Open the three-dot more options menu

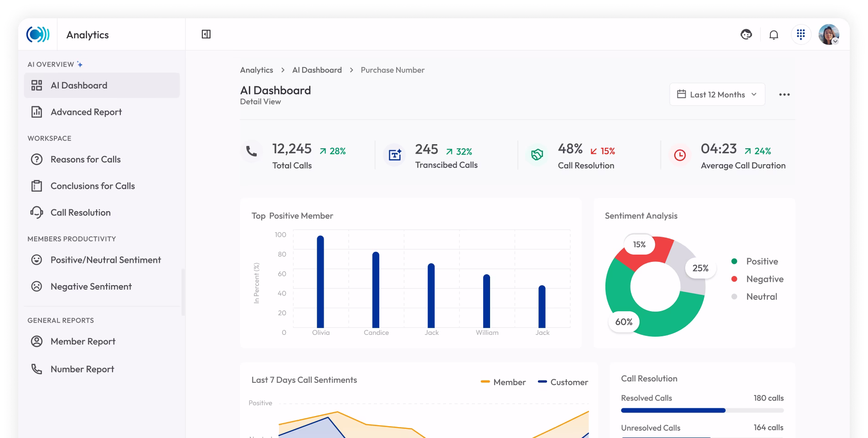(x=784, y=94)
